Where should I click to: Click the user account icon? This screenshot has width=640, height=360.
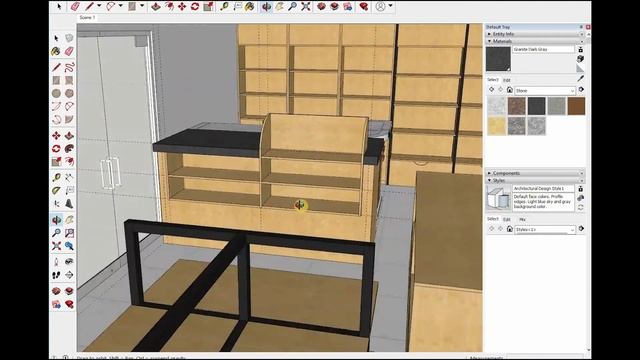click(x=380, y=6)
